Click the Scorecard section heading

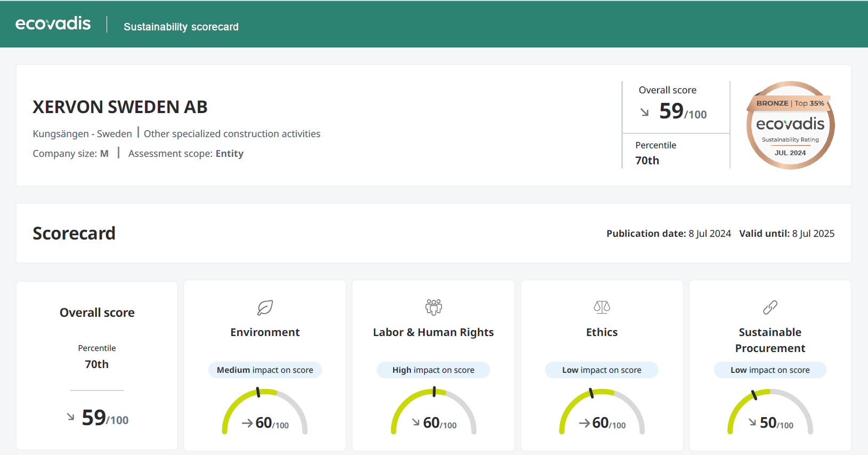(x=74, y=233)
